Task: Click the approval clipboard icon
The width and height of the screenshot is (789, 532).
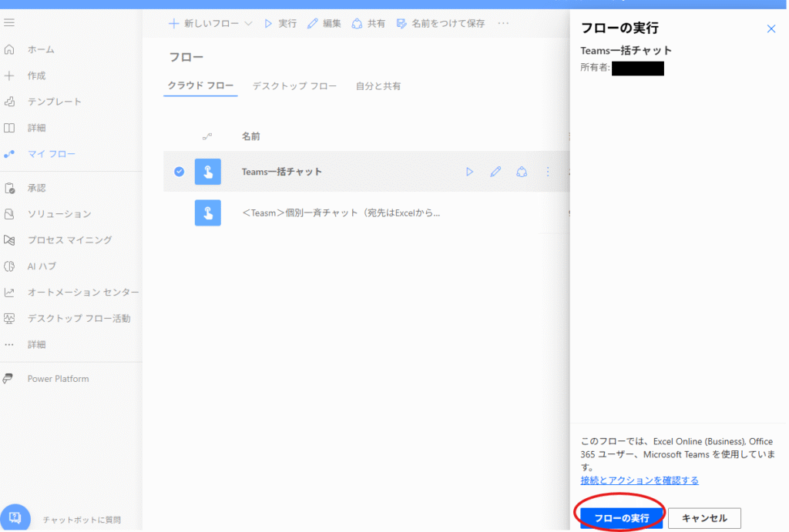Action: [9, 188]
